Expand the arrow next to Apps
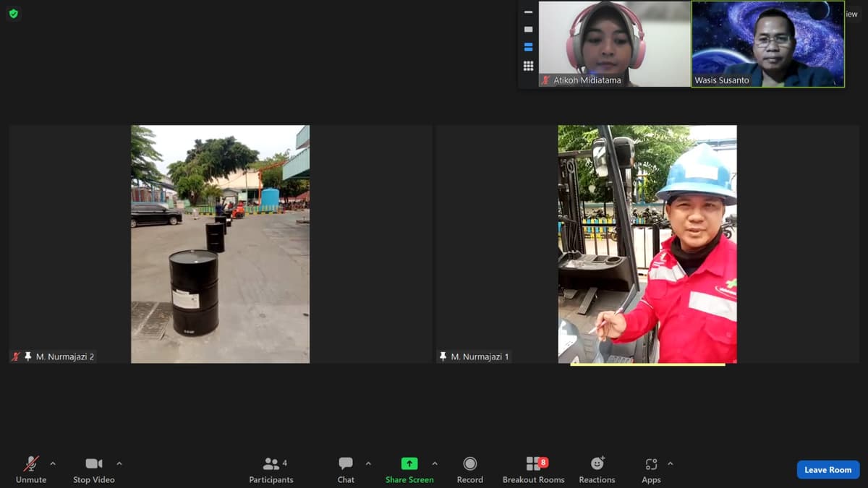The height and width of the screenshot is (488, 868). click(671, 463)
